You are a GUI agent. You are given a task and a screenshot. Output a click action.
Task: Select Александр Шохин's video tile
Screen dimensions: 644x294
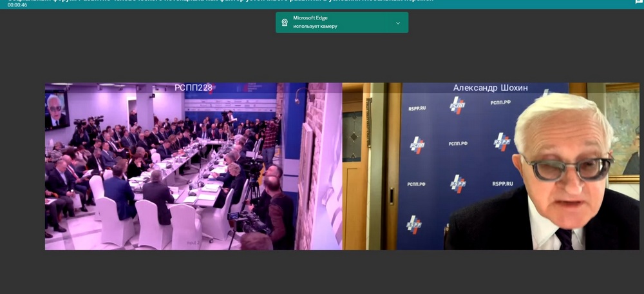click(491, 166)
